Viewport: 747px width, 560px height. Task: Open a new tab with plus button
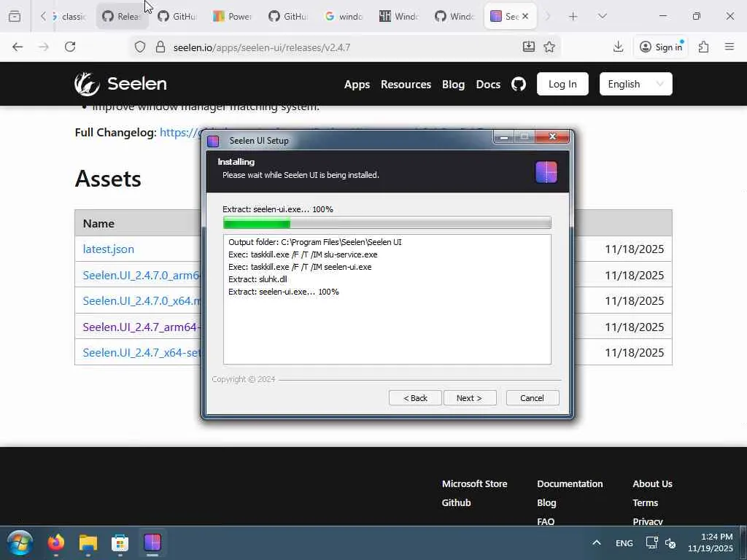573,17
